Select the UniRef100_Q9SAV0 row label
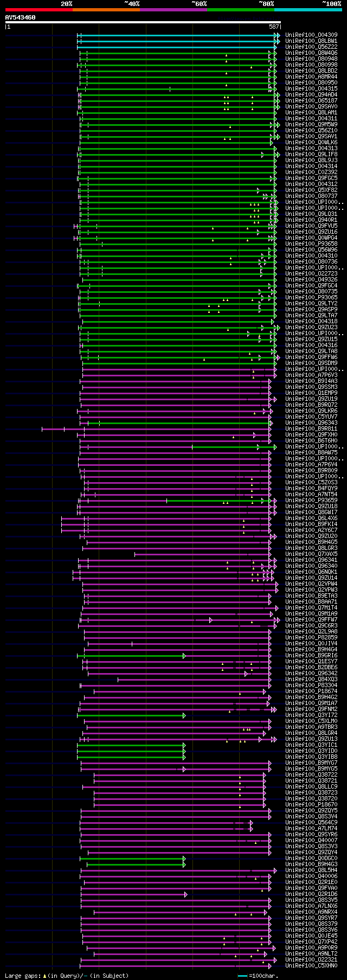347x980 pixels. coord(311,107)
